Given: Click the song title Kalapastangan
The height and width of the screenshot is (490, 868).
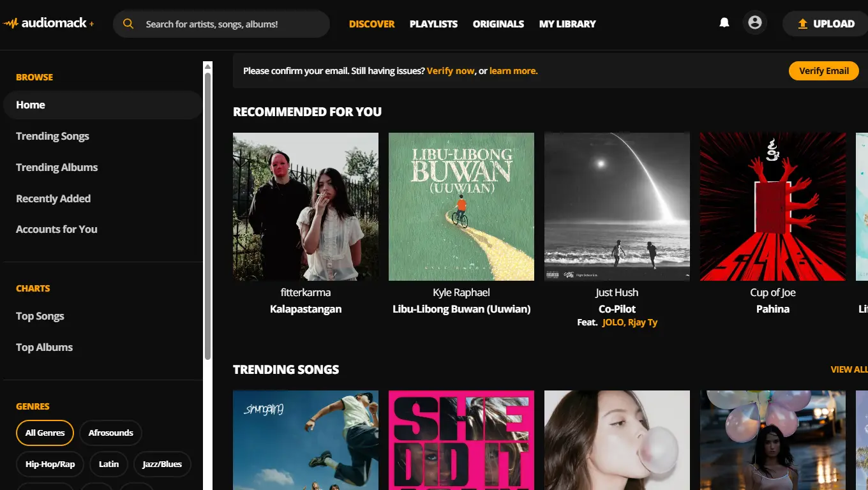Looking at the screenshot, I should 306,309.
